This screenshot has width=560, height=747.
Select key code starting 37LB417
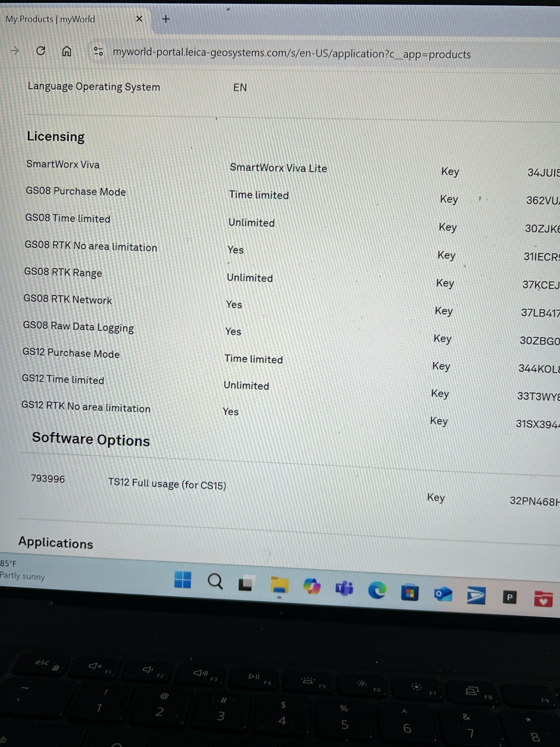click(540, 313)
